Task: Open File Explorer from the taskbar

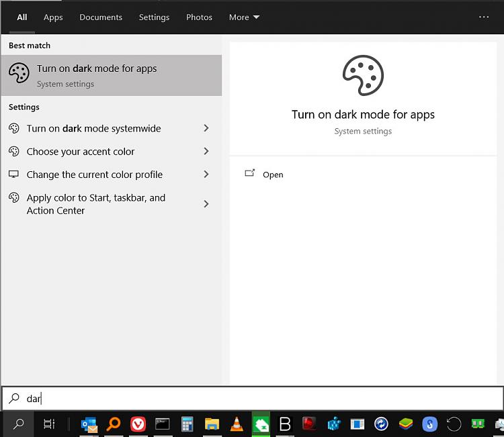Action: click(212, 424)
